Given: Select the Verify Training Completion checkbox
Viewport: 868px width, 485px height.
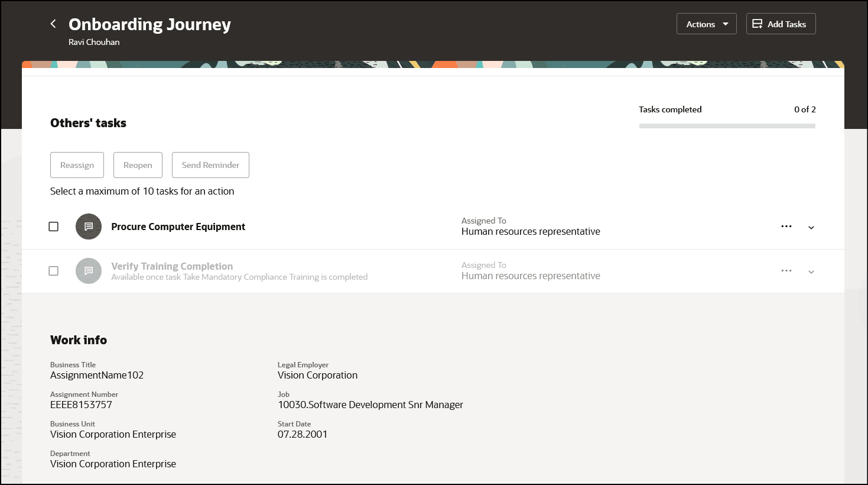Looking at the screenshot, I should [54, 271].
